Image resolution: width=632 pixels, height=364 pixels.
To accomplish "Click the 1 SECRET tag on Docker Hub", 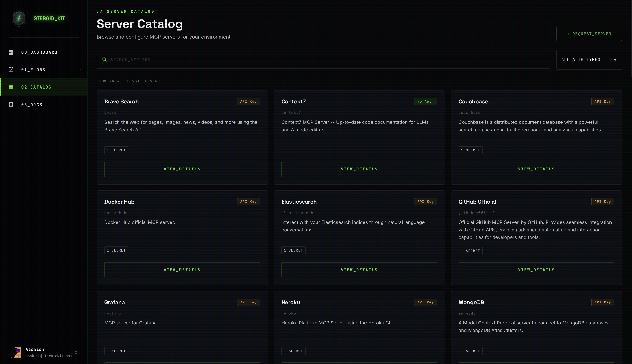I will tap(116, 250).
